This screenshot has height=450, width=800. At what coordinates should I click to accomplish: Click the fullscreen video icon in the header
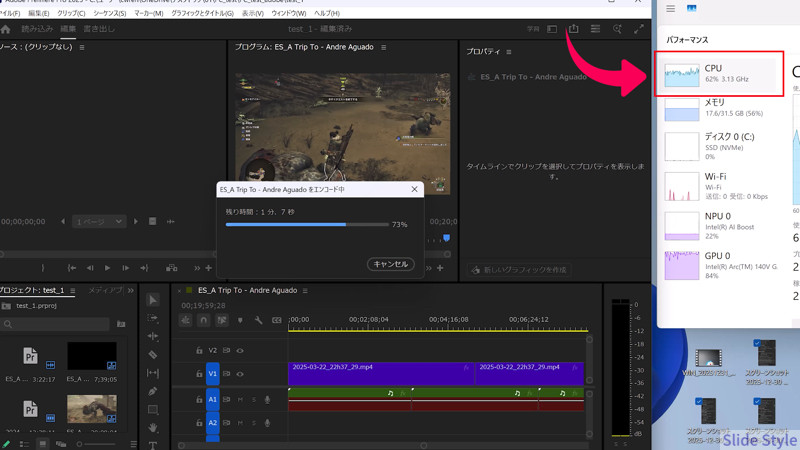639,30
